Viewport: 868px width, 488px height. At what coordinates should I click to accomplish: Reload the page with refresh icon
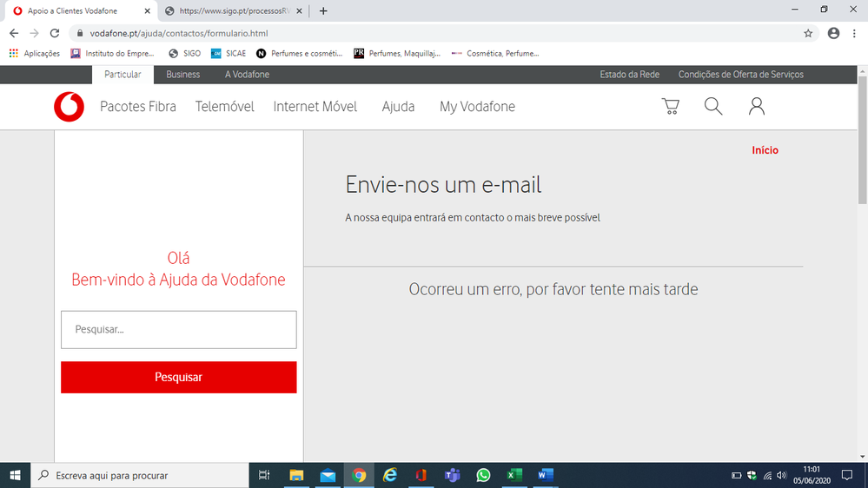pyautogui.click(x=55, y=33)
